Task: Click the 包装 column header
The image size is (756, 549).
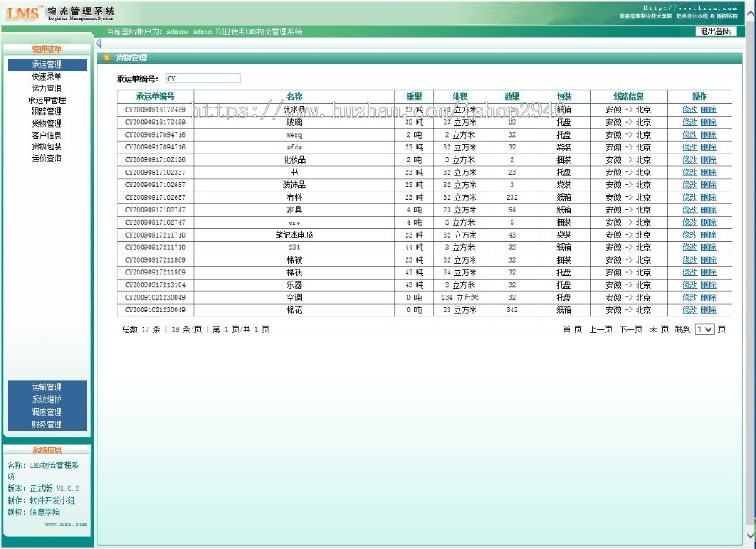Action: 564,97
